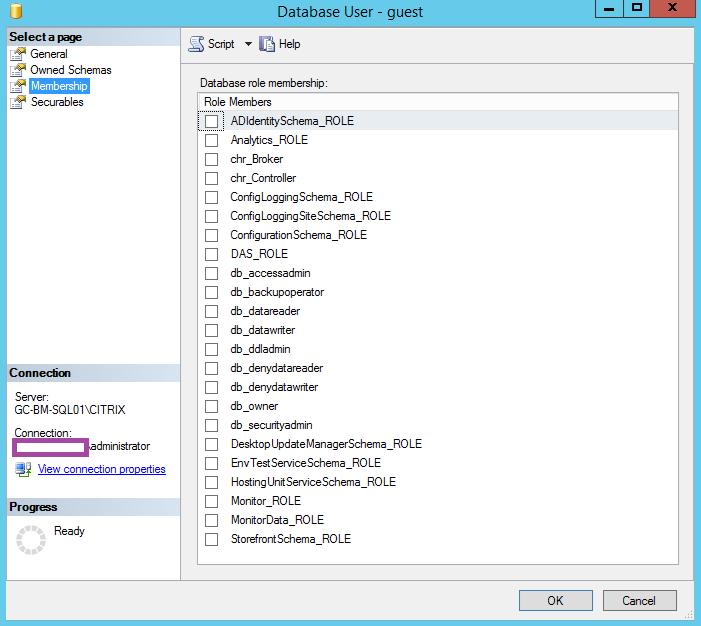
Task: Select the Membership page
Action: (59, 86)
